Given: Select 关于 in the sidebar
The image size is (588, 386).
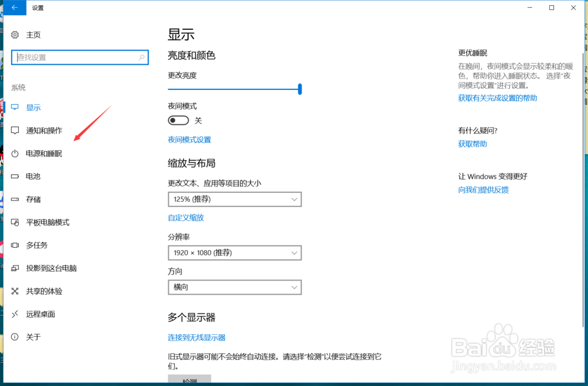Looking at the screenshot, I should (x=33, y=337).
